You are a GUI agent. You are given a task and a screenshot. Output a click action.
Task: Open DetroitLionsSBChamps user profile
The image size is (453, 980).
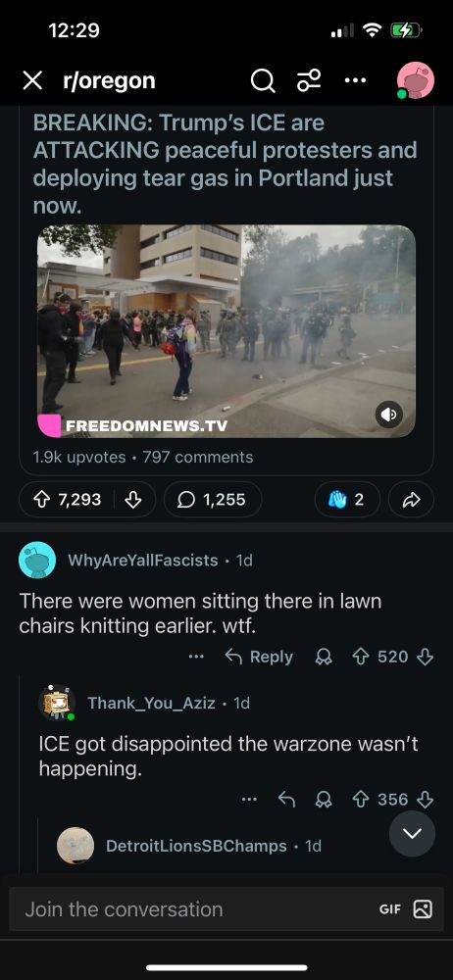[196, 846]
